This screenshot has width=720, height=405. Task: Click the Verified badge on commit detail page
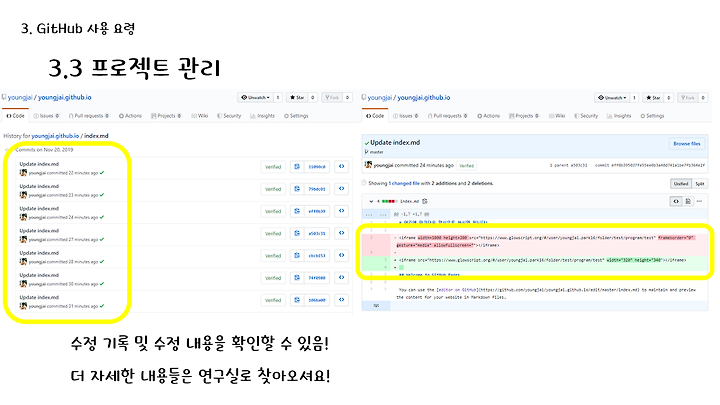[x=467, y=165]
